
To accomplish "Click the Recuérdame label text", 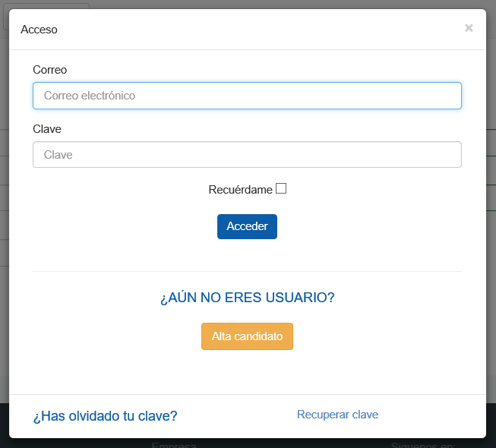I will pyautogui.click(x=240, y=190).
